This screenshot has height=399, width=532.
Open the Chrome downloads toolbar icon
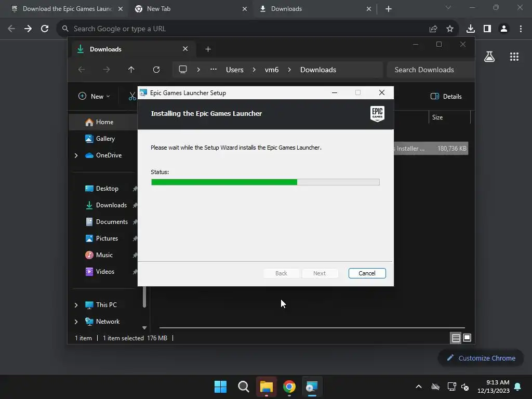471,29
